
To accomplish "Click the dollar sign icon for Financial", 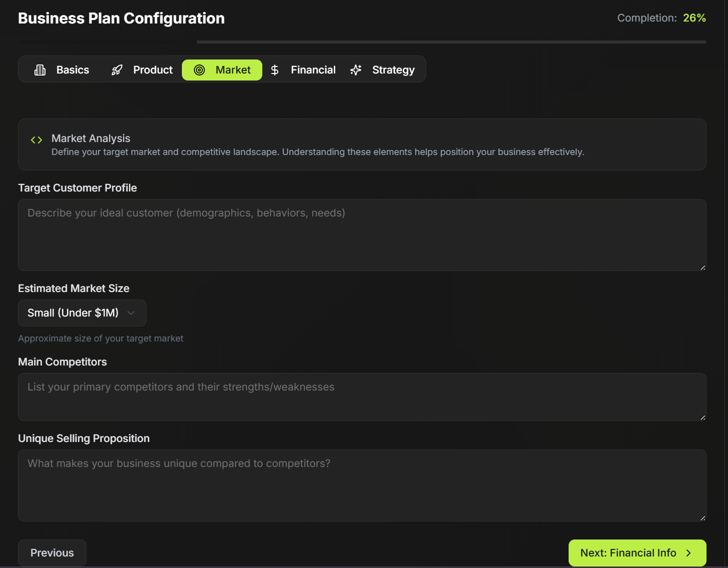I will point(275,70).
